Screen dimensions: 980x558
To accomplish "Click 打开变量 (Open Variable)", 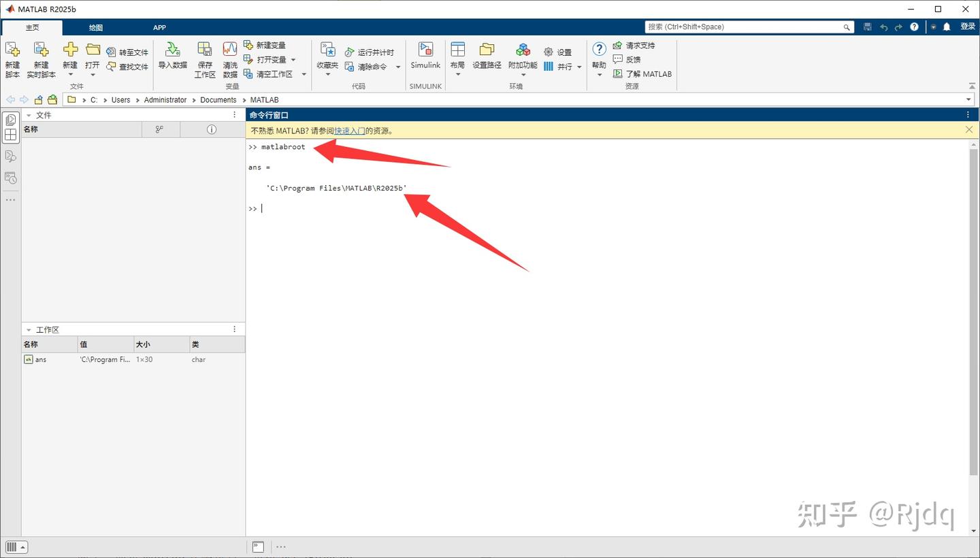I will point(265,59).
